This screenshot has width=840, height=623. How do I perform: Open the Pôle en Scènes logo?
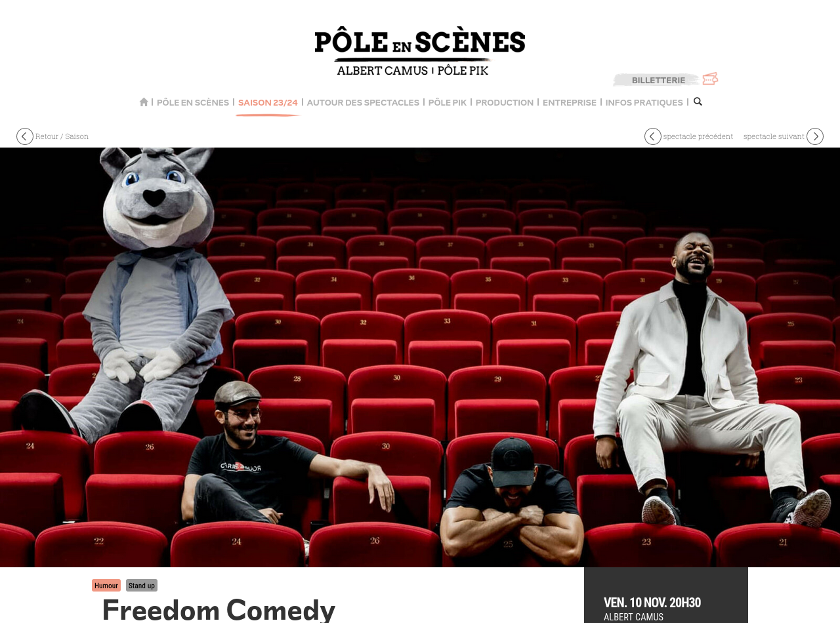tap(420, 50)
